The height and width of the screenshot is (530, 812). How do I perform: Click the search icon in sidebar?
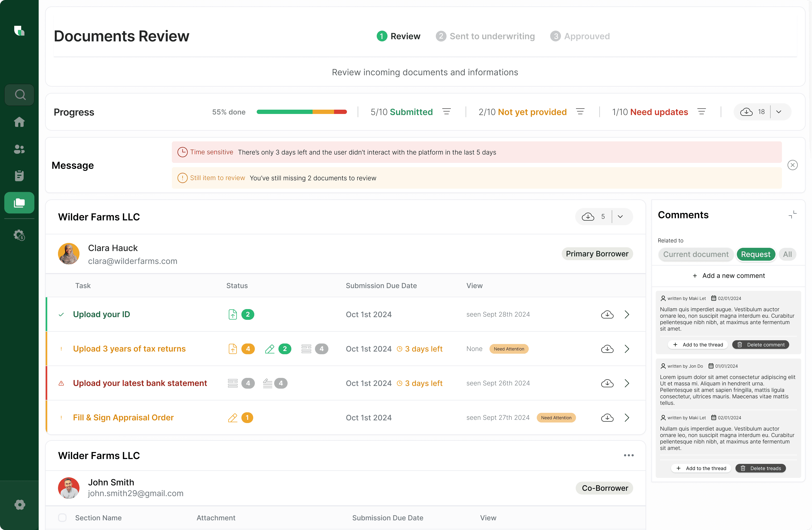[x=19, y=95]
